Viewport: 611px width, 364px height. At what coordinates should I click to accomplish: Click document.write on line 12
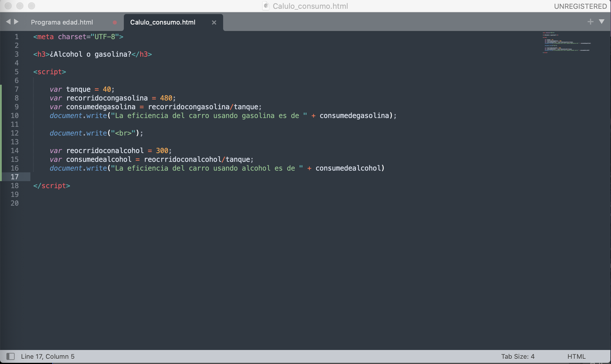(78, 133)
